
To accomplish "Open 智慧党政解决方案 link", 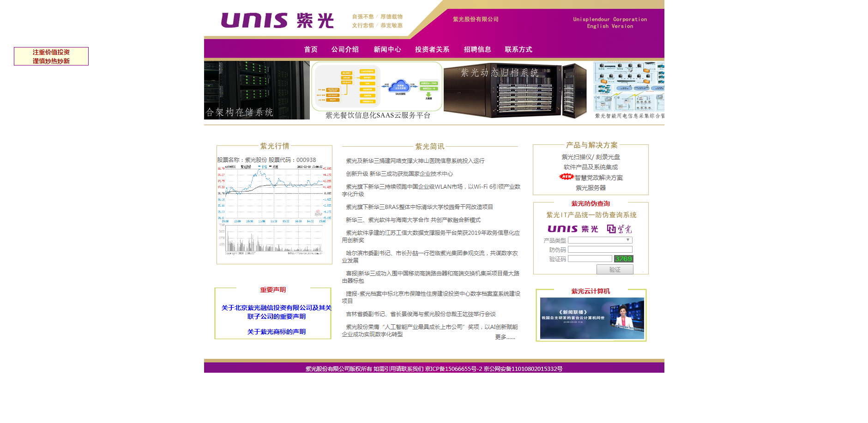I will click(x=598, y=178).
